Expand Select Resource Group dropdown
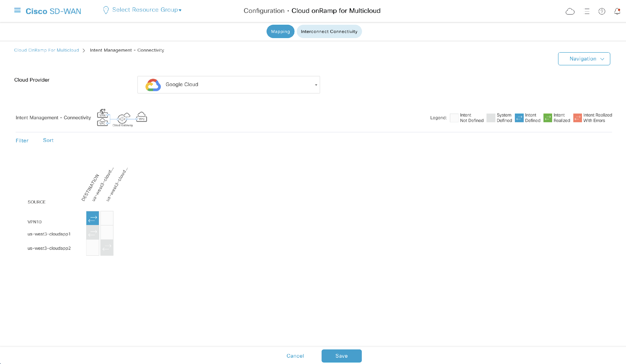Screen dimensions: 626x364 click(147, 10)
